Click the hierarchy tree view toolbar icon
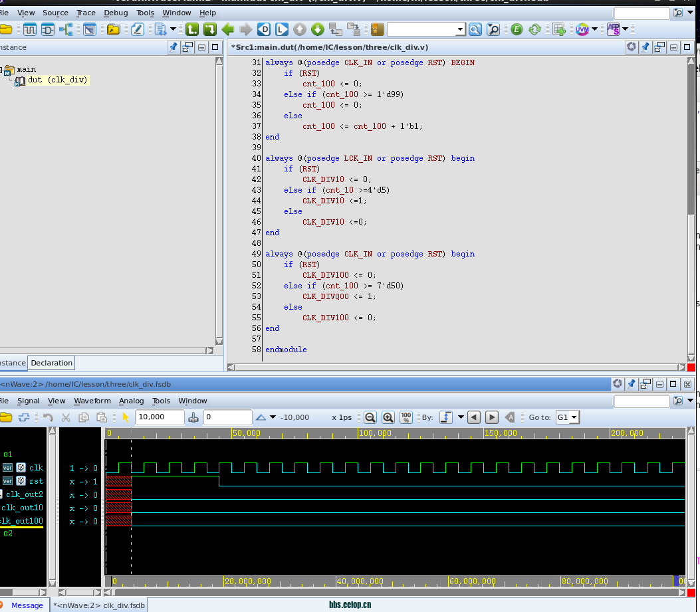 click(66, 30)
